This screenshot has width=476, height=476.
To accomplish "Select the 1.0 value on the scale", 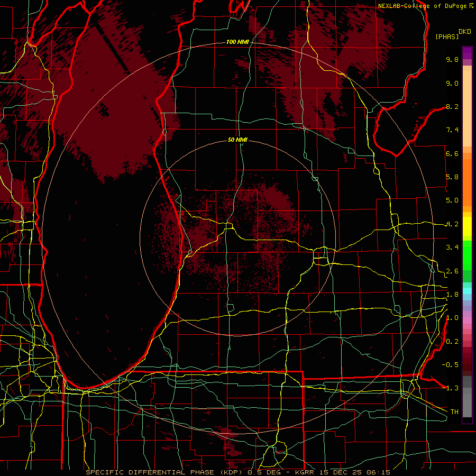I will [x=452, y=318].
